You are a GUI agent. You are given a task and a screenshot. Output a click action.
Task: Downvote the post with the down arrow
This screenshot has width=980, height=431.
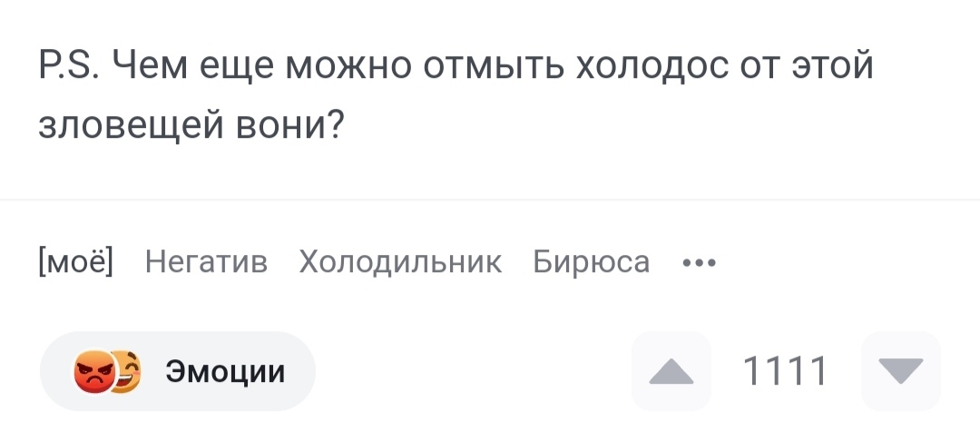point(900,371)
